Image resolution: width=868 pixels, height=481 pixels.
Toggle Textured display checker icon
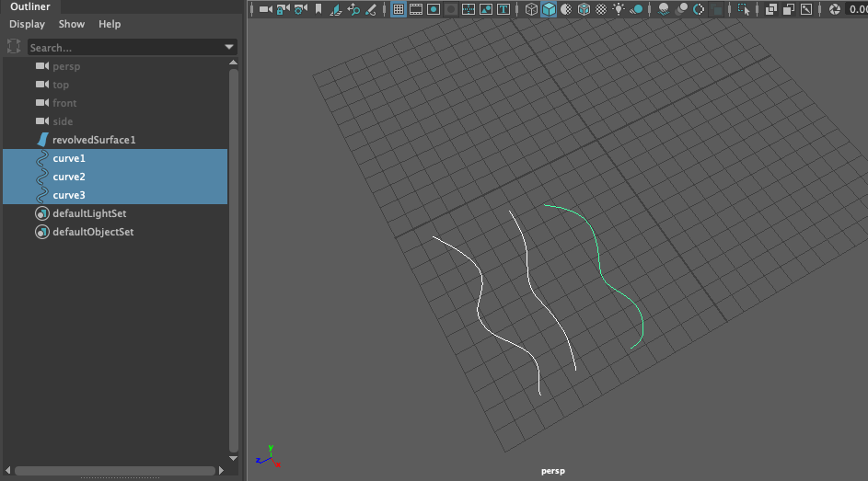click(601, 9)
